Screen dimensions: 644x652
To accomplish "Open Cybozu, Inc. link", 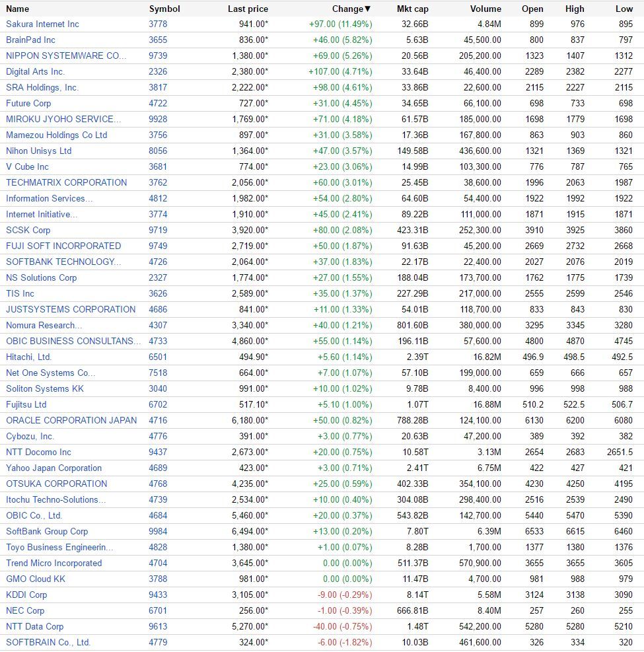I will click(30, 436).
